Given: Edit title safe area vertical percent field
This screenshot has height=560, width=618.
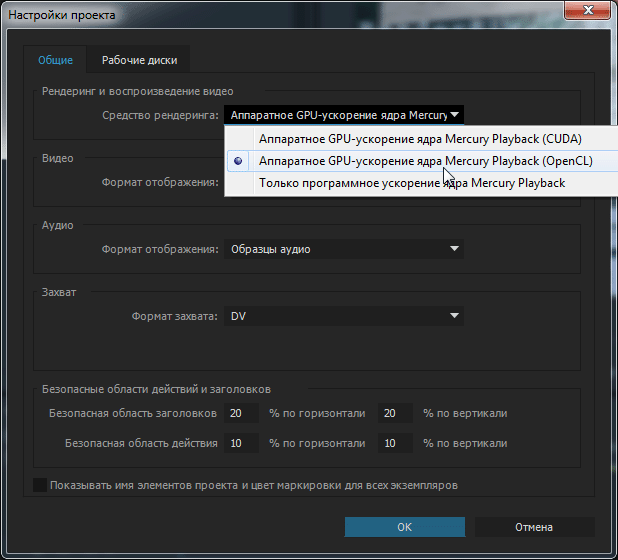Looking at the screenshot, I should [395, 413].
